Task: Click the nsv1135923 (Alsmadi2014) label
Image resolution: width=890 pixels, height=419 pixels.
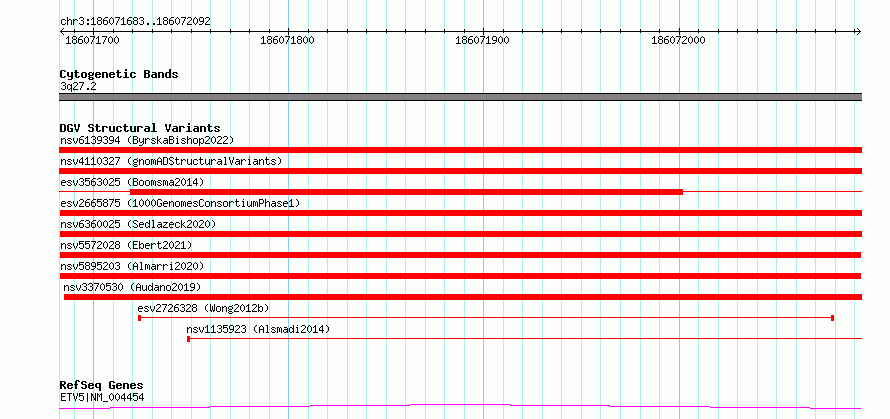Action: click(x=258, y=329)
